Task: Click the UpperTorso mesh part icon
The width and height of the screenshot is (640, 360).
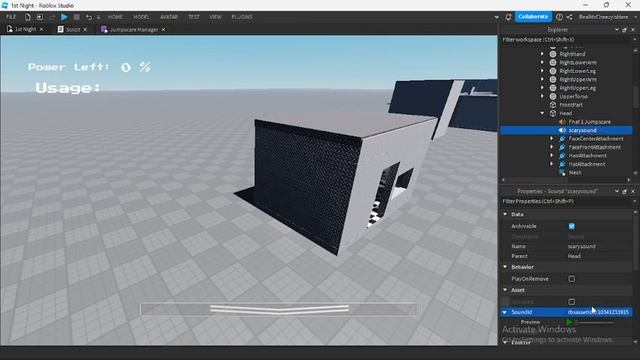Action: point(553,96)
